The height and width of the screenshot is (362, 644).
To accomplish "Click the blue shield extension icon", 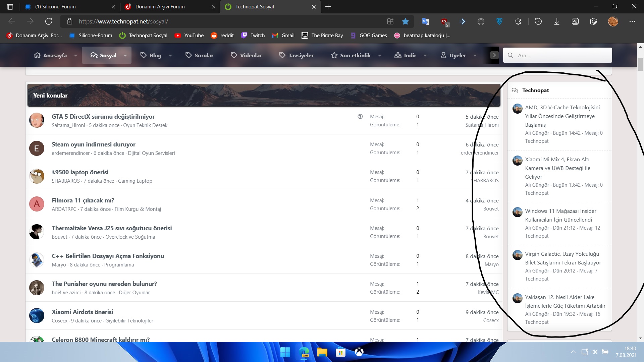I will [x=499, y=21].
